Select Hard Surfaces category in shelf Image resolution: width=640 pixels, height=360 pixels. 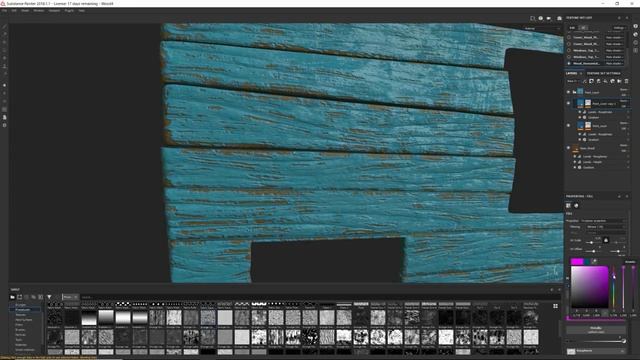click(x=24, y=320)
